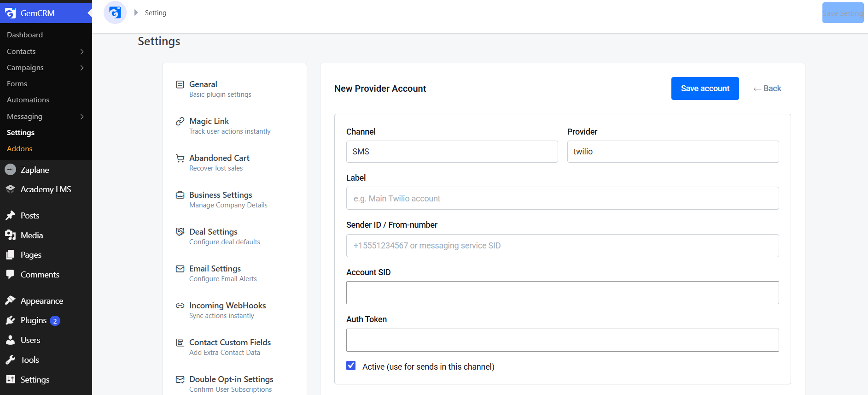Click the Magic Link chain icon
Screen dimensions: 868x395
(180, 121)
